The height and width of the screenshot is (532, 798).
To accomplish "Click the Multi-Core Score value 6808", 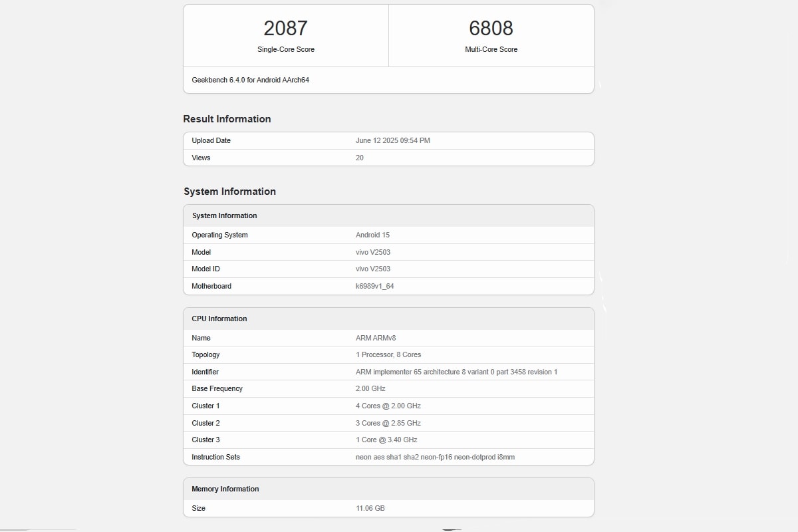I will pyautogui.click(x=491, y=28).
